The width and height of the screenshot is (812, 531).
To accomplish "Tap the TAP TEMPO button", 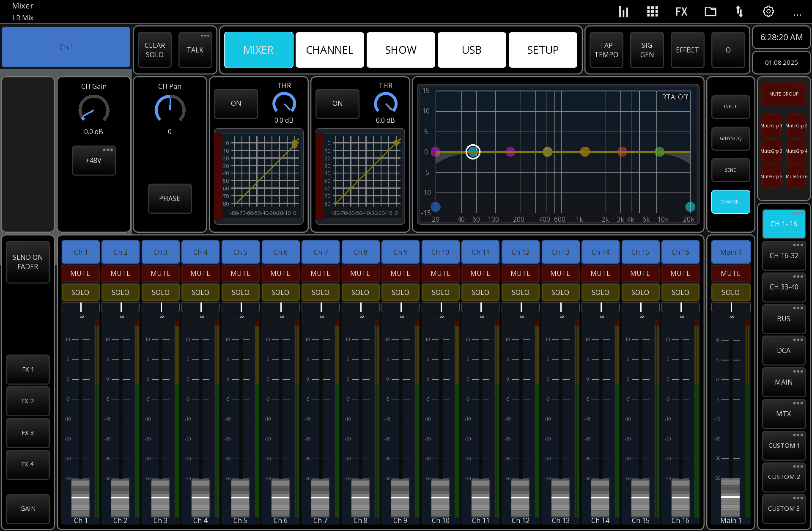I will tap(606, 50).
